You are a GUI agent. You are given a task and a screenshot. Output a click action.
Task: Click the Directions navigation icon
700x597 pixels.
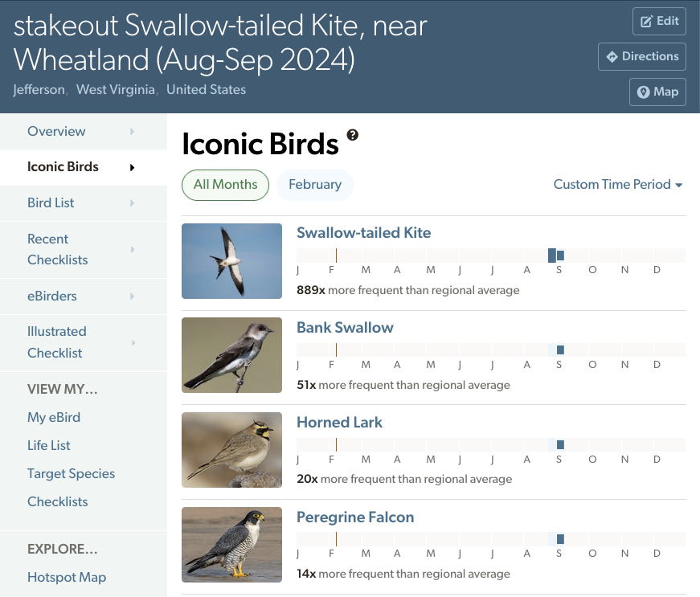611,56
